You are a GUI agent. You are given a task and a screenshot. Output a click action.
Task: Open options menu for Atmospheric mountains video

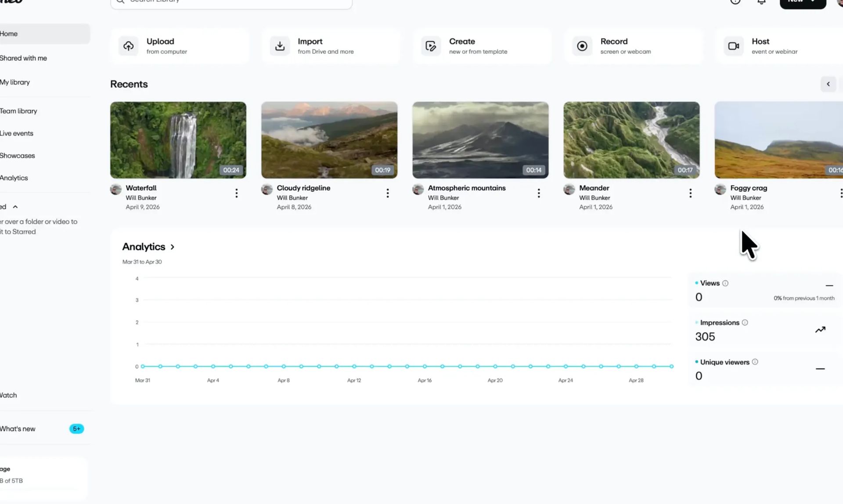539,193
